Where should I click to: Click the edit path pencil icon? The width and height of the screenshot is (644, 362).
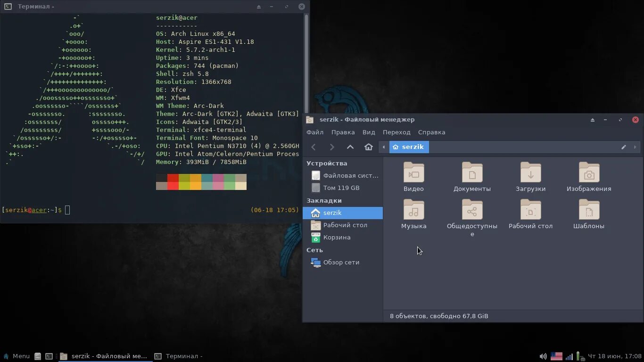(623, 147)
